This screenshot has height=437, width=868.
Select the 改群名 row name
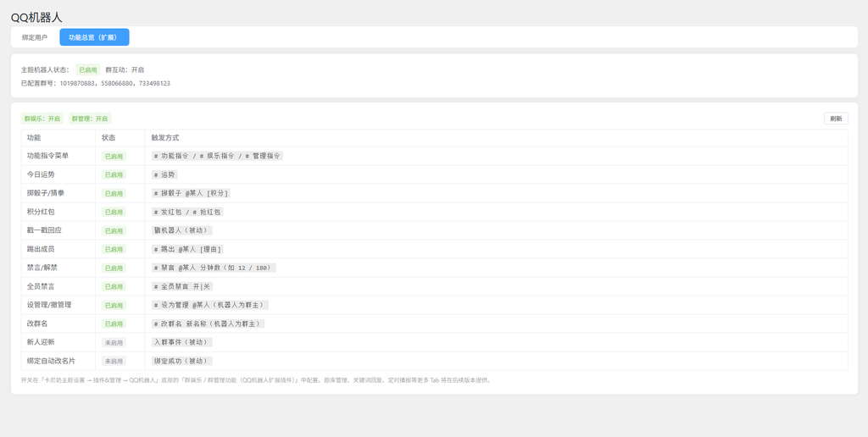tap(37, 324)
